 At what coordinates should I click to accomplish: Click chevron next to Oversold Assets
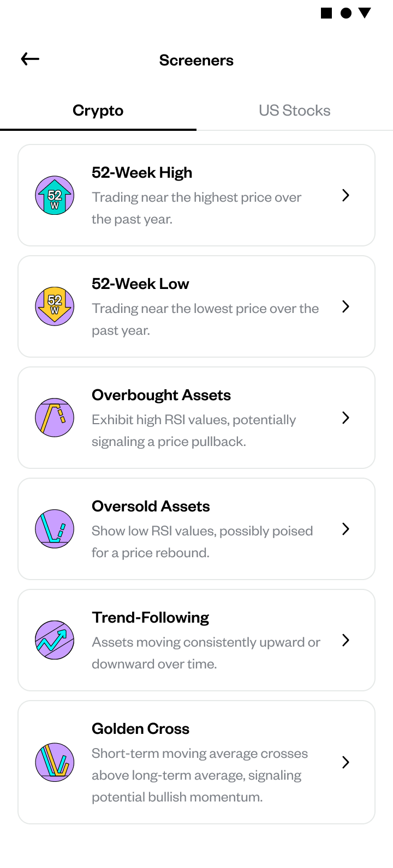pyautogui.click(x=346, y=529)
